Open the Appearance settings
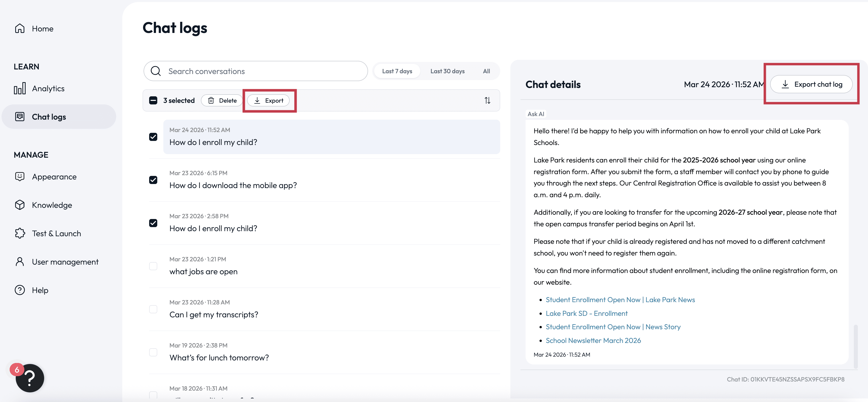 (59, 176)
